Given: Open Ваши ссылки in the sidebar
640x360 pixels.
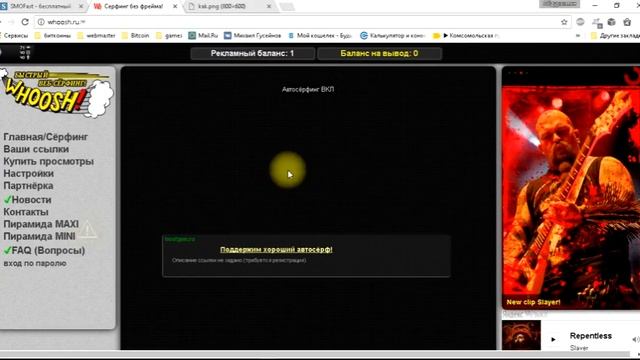Looking at the screenshot, I should tap(36, 149).
